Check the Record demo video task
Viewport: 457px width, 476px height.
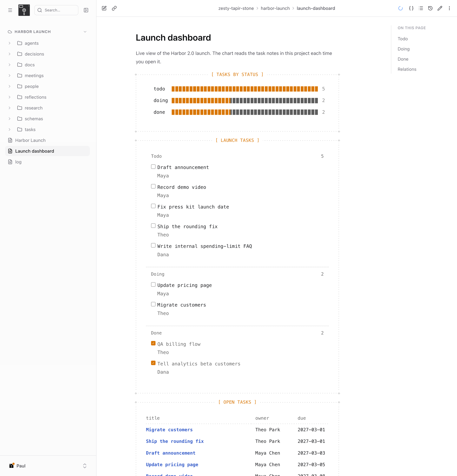point(153,186)
